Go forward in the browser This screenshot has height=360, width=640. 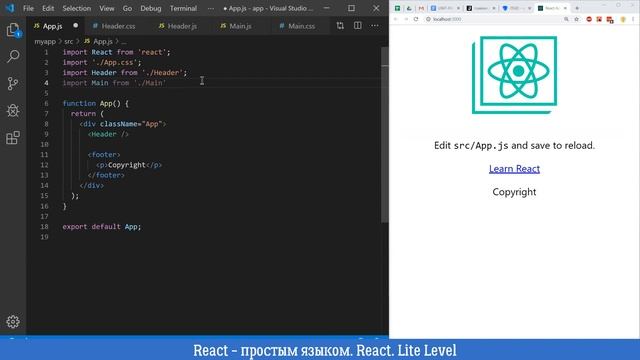406,19
